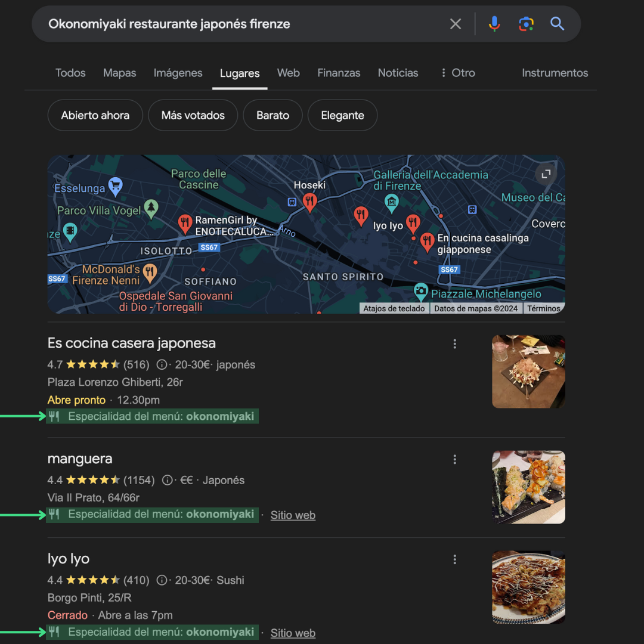This screenshot has height=644, width=644.
Task: Click the RamenGirl by ENOTECALUCA map pin
Action: (x=185, y=224)
